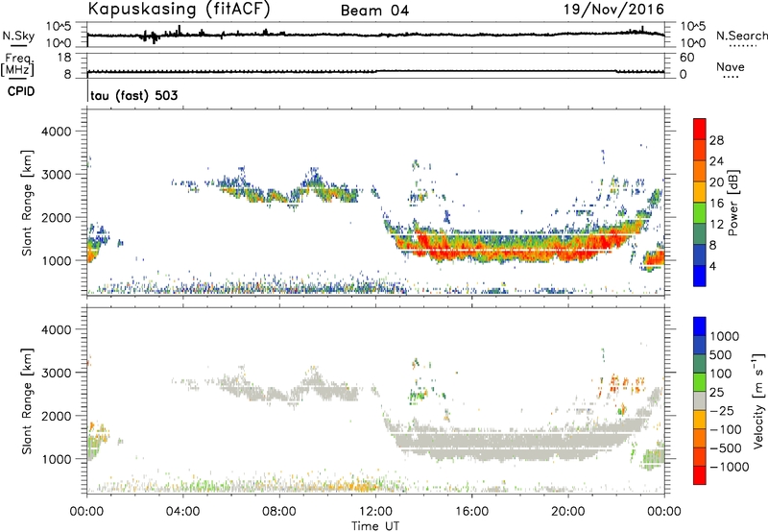Click 'Slant Range [km]' label of velocity panel

[27, 401]
